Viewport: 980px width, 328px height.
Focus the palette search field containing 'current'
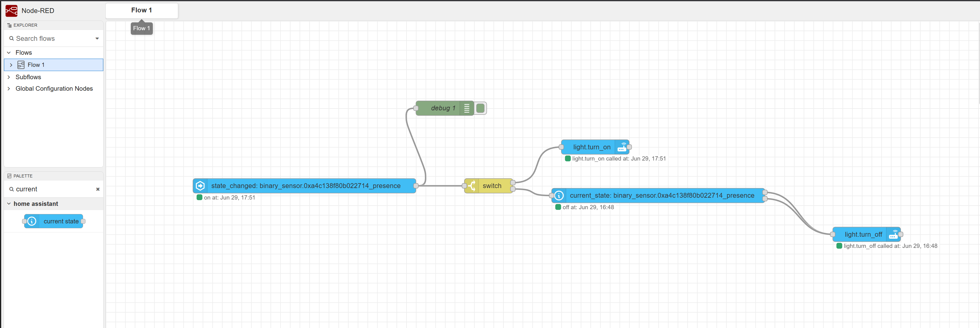point(54,189)
